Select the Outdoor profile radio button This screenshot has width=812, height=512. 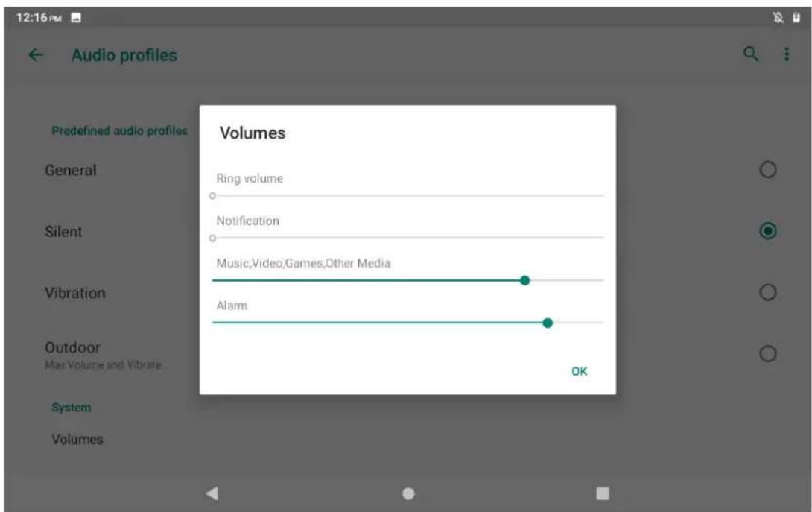tap(767, 354)
